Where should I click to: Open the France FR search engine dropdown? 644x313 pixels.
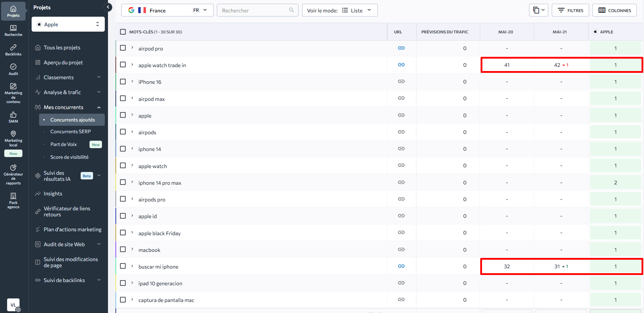167,10
